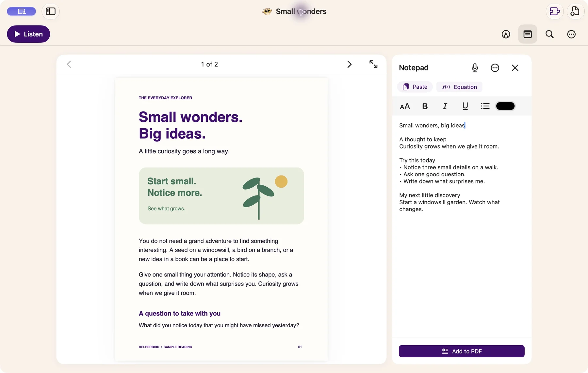Toggle underline formatting
This screenshot has width=588, height=373.
point(465,106)
